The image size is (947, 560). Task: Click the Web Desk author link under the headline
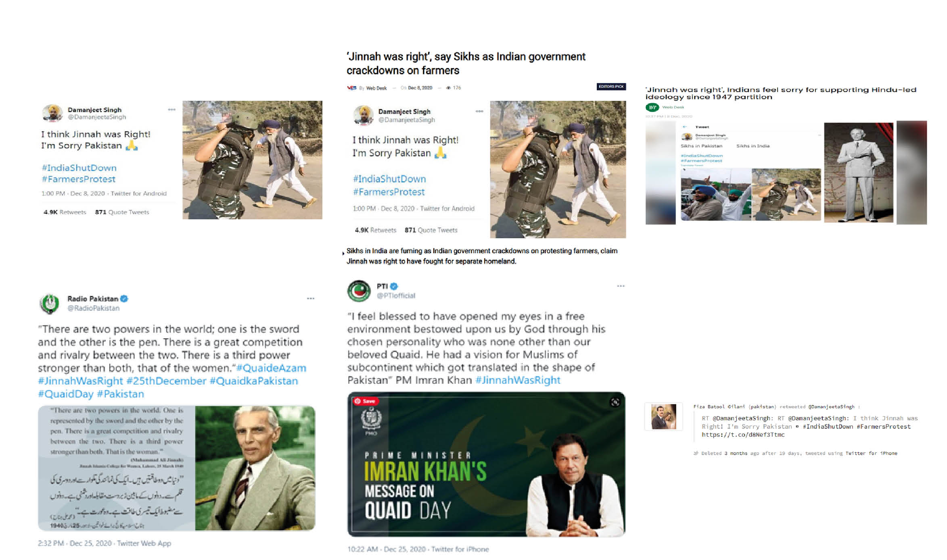pyautogui.click(x=376, y=88)
